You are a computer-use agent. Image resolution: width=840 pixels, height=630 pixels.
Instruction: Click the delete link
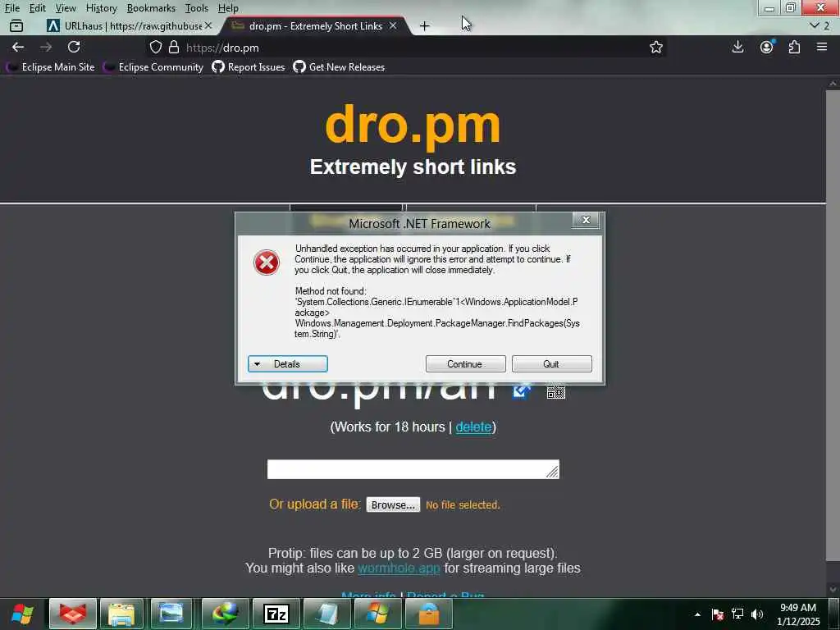click(x=473, y=427)
